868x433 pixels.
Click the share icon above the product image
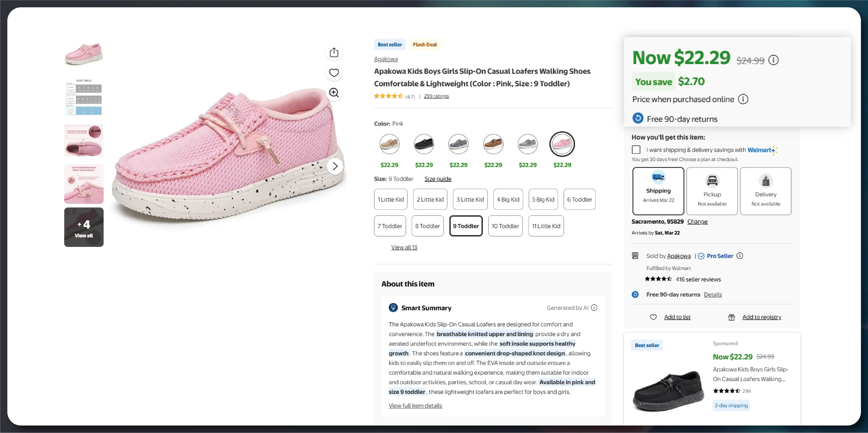coord(334,53)
